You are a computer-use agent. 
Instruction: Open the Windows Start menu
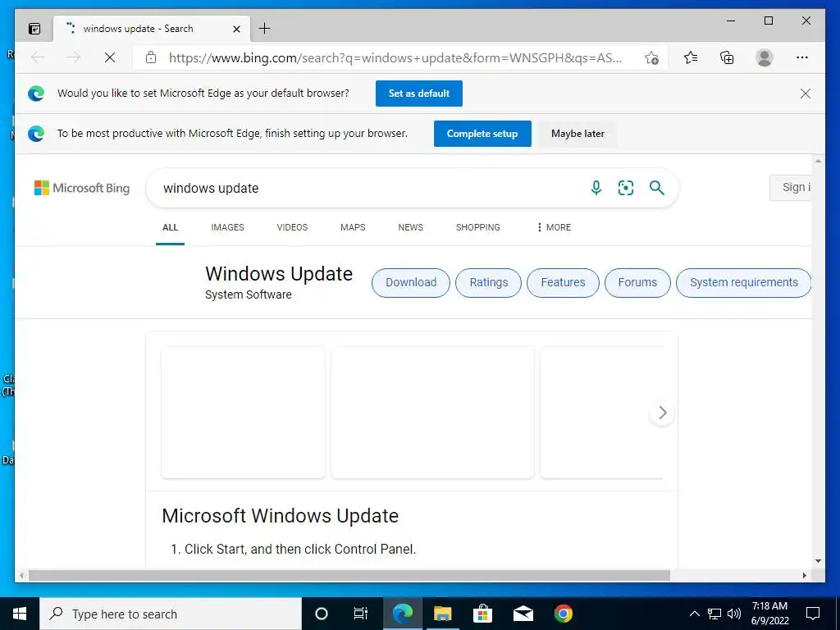point(20,614)
